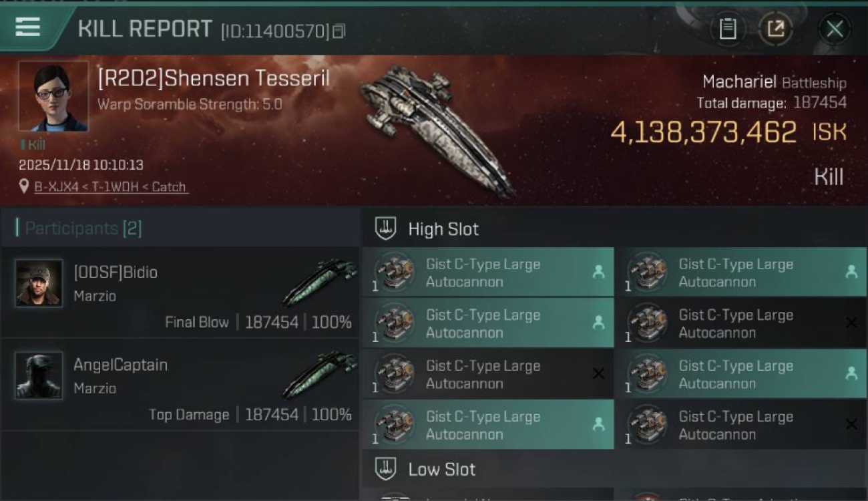This screenshot has height=501, width=868.
Task: Click the location pin icon
Action: [x=25, y=187]
